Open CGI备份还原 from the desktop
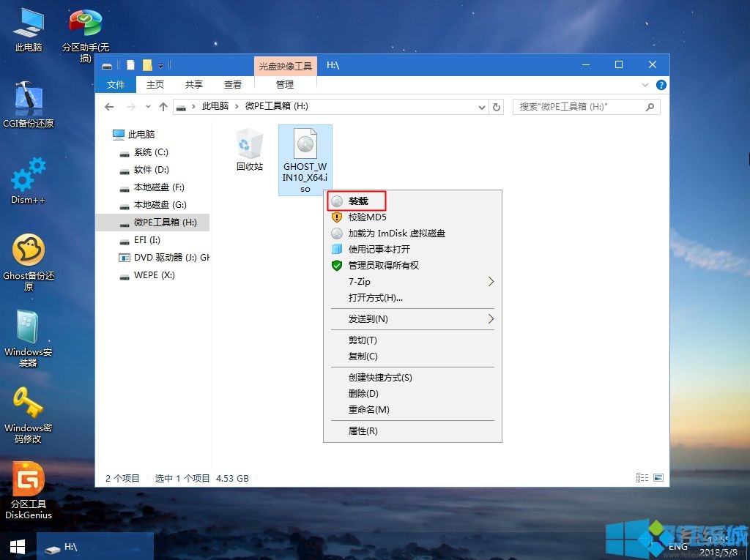This screenshot has width=750, height=560. click(x=28, y=102)
